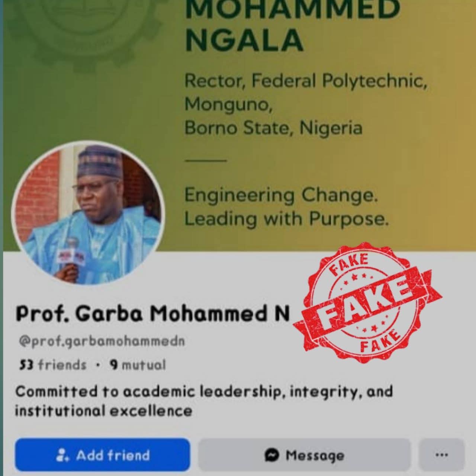This screenshot has height=476, width=476.
Task: Click the Rector, Federal Polytechnic text
Action: click(x=305, y=81)
